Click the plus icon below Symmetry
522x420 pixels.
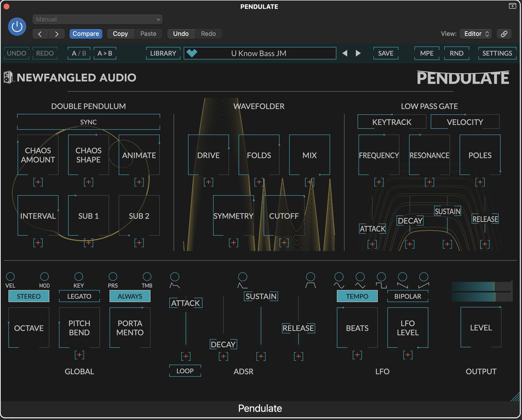(x=234, y=243)
